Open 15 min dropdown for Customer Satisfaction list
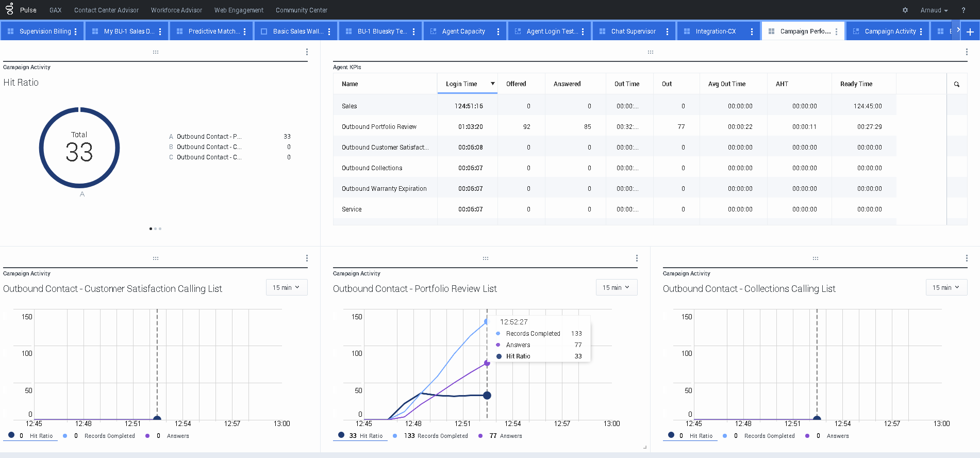 click(286, 287)
